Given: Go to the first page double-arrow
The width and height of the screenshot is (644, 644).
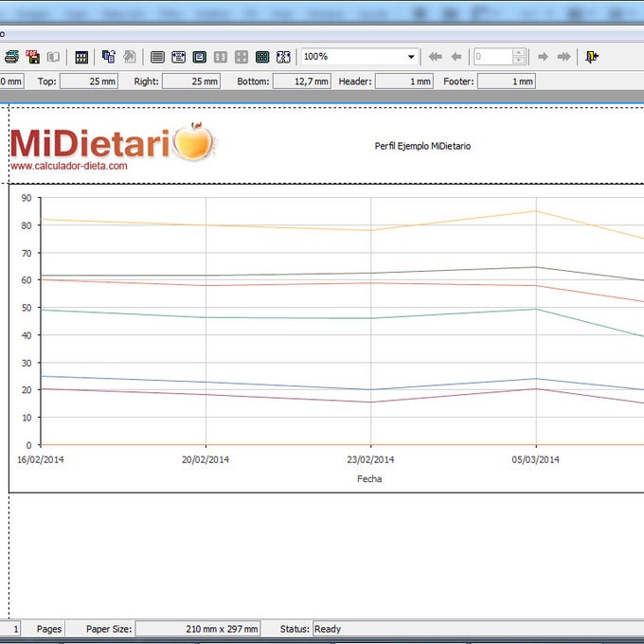Looking at the screenshot, I should click(435, 57).
